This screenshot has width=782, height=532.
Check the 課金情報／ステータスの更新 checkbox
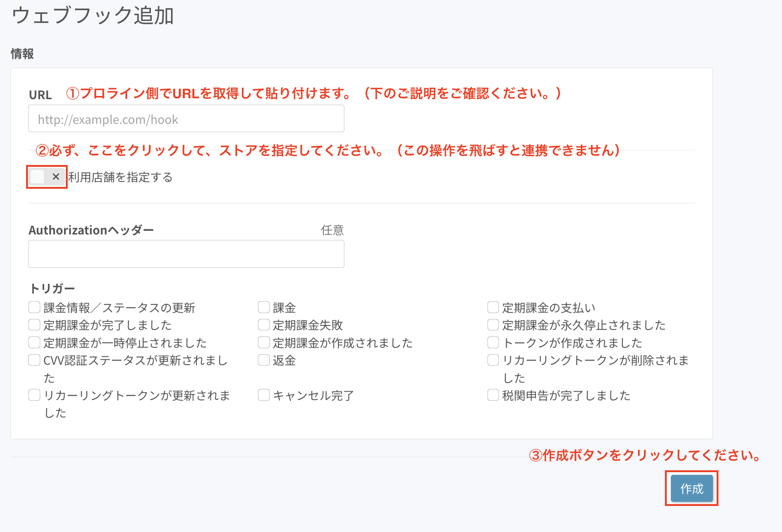coord(34,307)
